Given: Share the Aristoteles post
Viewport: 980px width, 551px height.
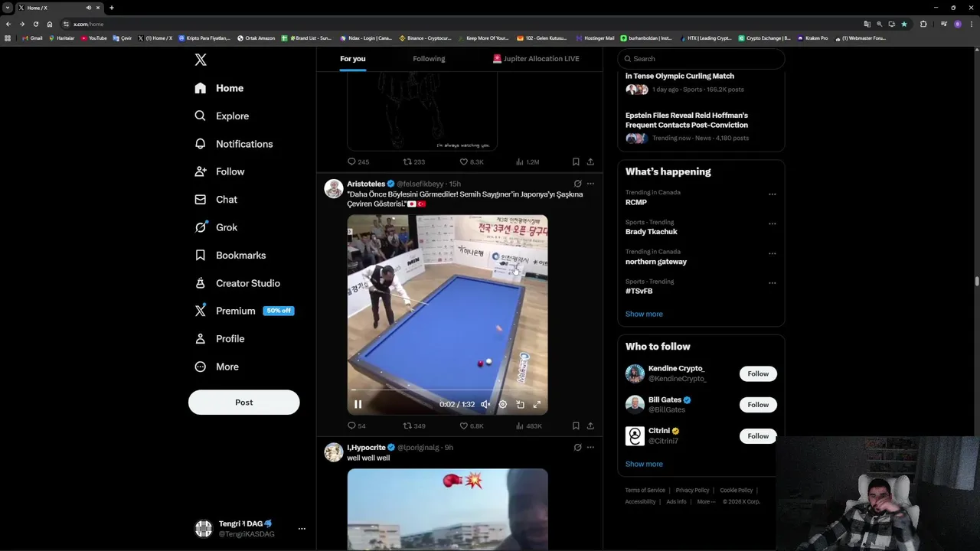Looking at the screenshot, I should click(x=590, y=425).
